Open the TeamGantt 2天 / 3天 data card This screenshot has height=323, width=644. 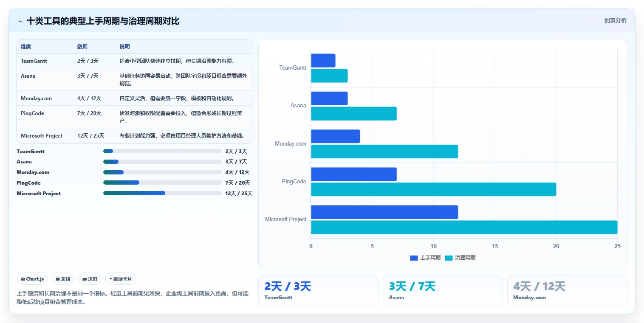click(x=318, y=290)
